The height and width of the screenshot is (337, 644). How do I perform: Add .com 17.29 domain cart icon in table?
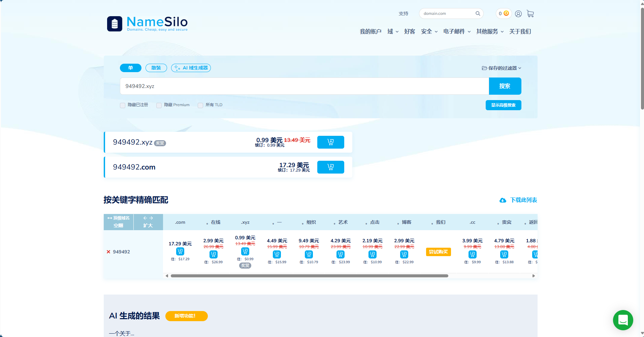(180, 251)
